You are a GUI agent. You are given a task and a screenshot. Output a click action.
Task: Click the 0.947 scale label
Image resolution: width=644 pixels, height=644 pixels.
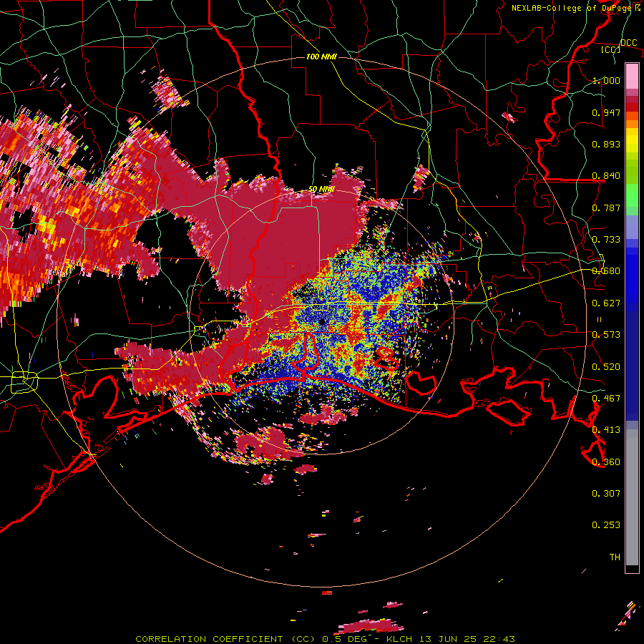[x=606, y=112]
